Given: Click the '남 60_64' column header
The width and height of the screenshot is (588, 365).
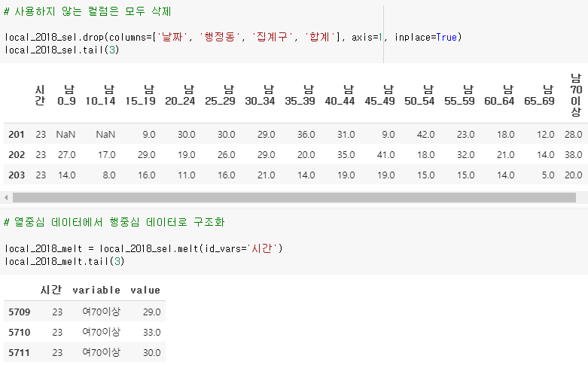Looking at the screenshot, I should [499, 95].
